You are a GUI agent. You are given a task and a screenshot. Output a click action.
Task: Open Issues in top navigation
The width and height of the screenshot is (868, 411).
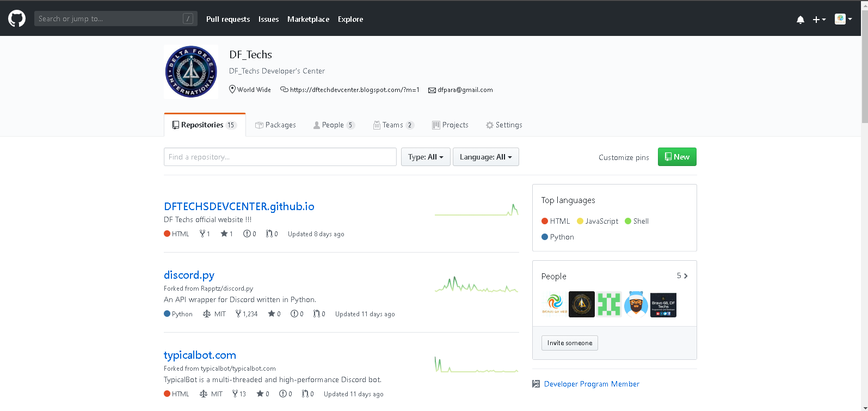269,19
